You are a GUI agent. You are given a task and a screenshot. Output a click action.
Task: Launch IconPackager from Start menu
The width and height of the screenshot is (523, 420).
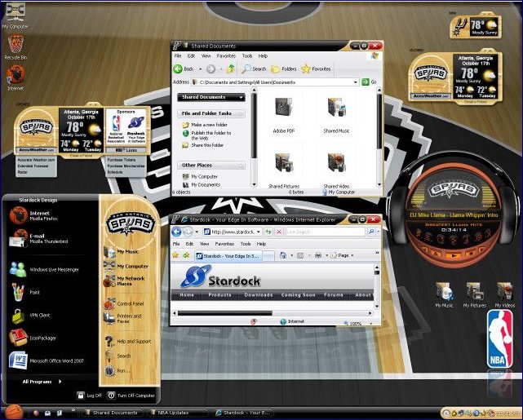click(33, 338)
